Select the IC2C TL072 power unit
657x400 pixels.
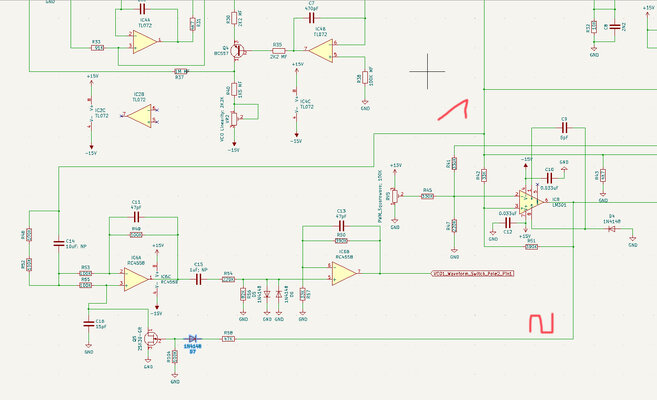tap(91, 112)
